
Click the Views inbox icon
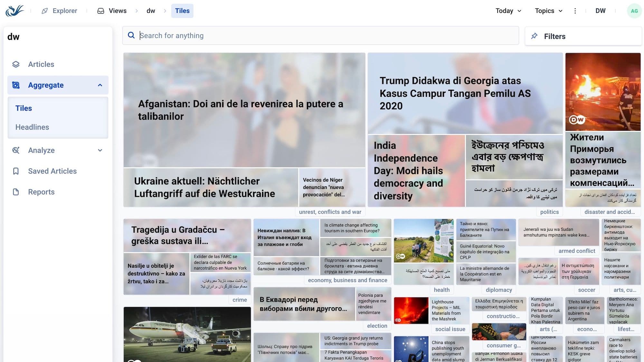[101, 11]
